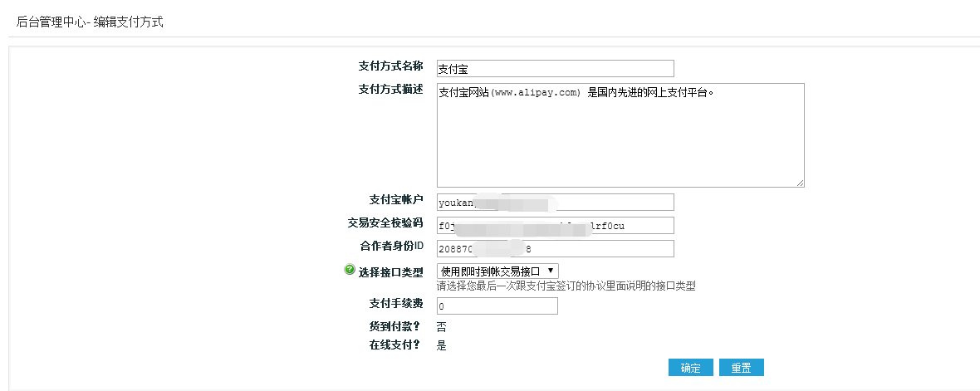Click inside the 支付方式描述 textarea

[620, 135]
